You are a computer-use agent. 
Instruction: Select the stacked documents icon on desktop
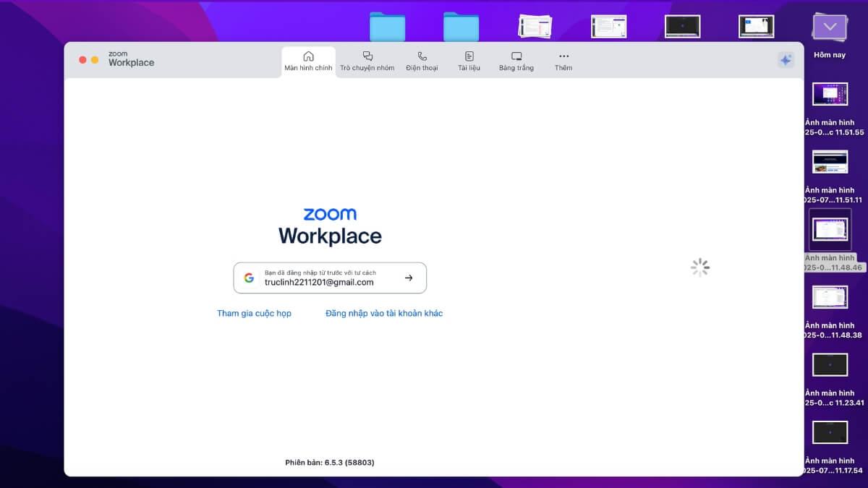pos(535,26)
